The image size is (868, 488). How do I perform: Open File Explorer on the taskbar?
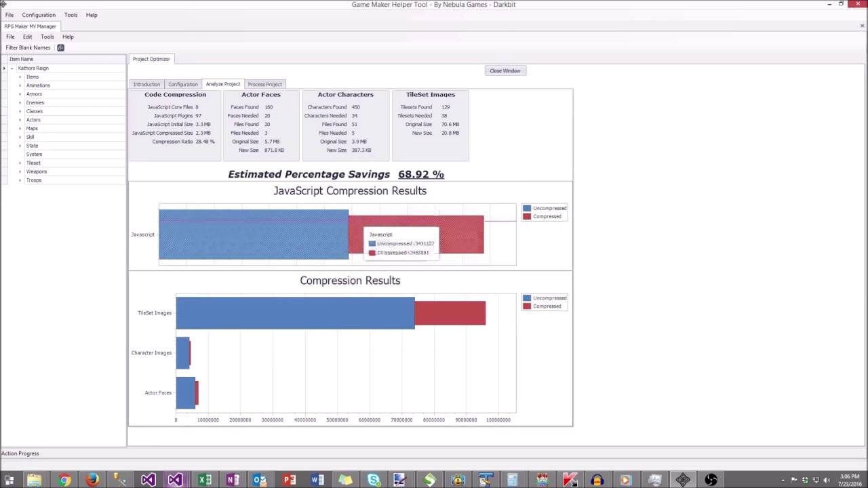tap(34, 480)
